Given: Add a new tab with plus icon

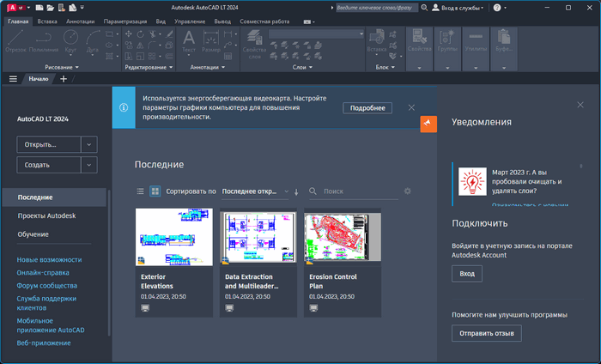Looking at the screenshot, I should tap(64, 78).
